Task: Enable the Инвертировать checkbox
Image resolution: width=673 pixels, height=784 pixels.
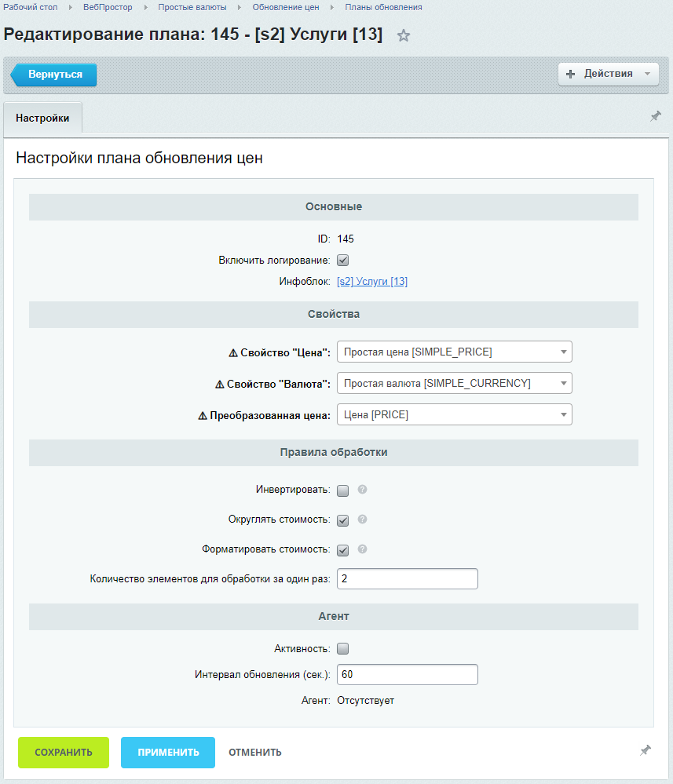Action: (342, 490)
